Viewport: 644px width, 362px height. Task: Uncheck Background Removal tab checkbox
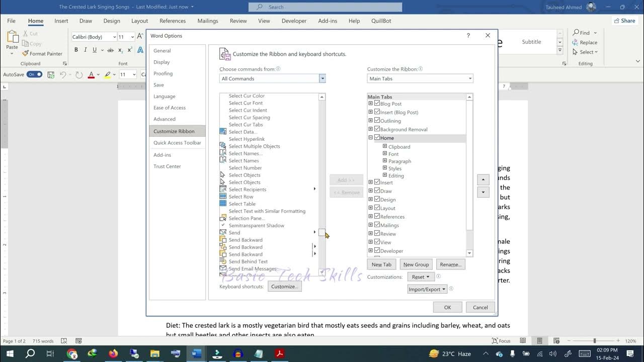(377, 129)
